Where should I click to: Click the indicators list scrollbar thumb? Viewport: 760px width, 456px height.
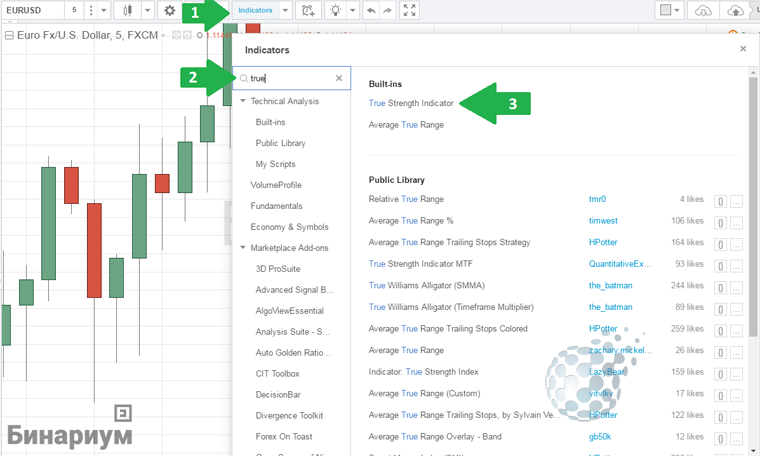click(x=753, y=206)
